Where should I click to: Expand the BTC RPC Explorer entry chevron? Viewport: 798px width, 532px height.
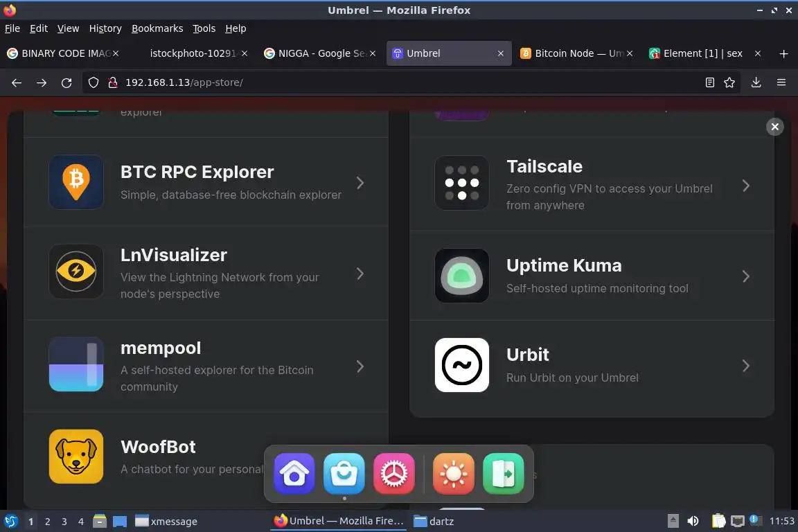(x=360, y=183)
